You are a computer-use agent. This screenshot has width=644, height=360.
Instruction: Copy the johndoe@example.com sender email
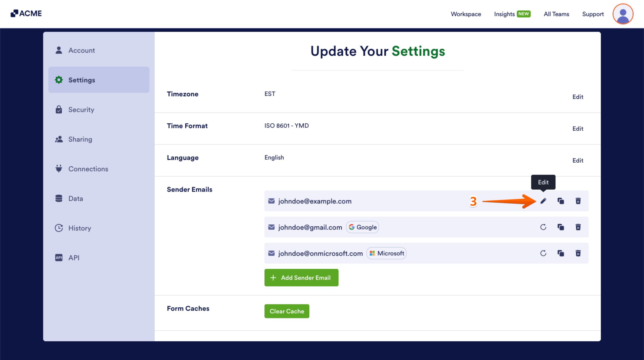tap(560, 201)
